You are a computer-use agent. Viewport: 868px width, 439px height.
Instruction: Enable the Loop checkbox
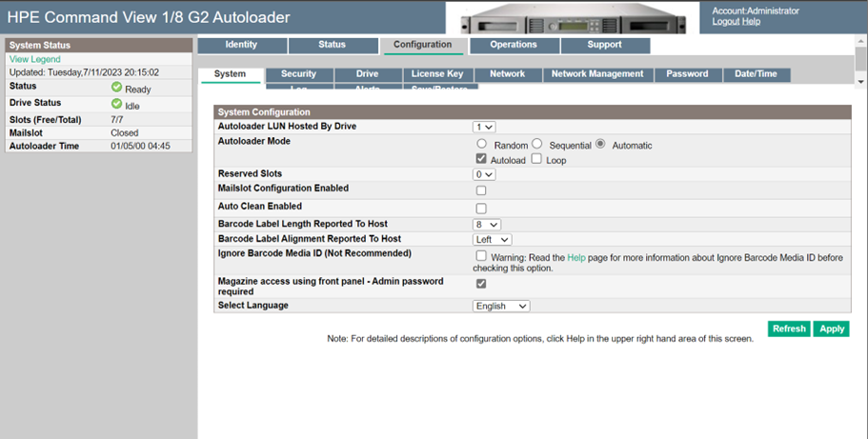(x=536, y=159)
